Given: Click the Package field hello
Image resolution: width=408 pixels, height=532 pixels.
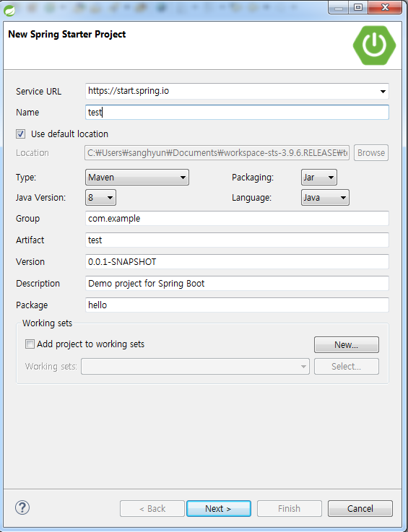Looking at the screenshot, I should click(237, 305).
